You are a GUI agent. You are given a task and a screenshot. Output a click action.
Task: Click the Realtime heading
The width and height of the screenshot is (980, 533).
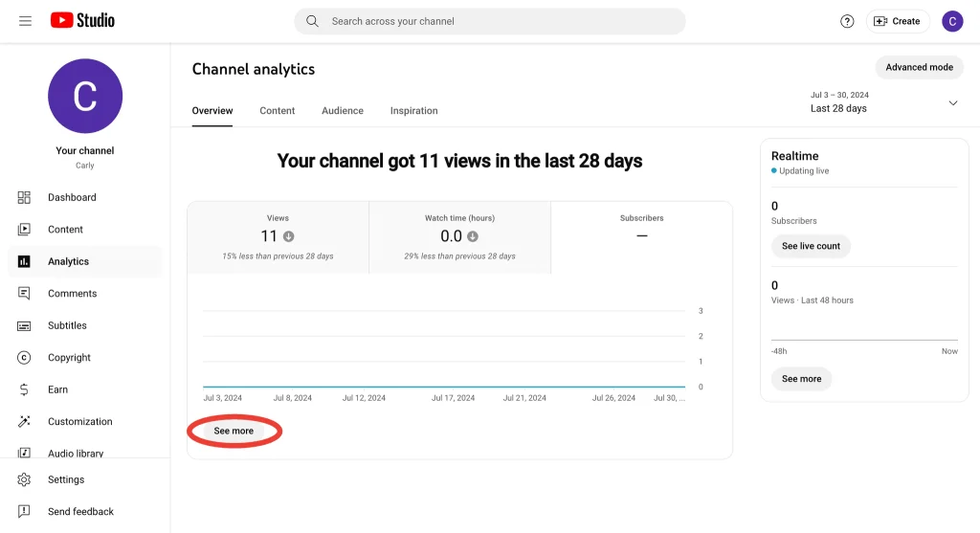(794, 156)
